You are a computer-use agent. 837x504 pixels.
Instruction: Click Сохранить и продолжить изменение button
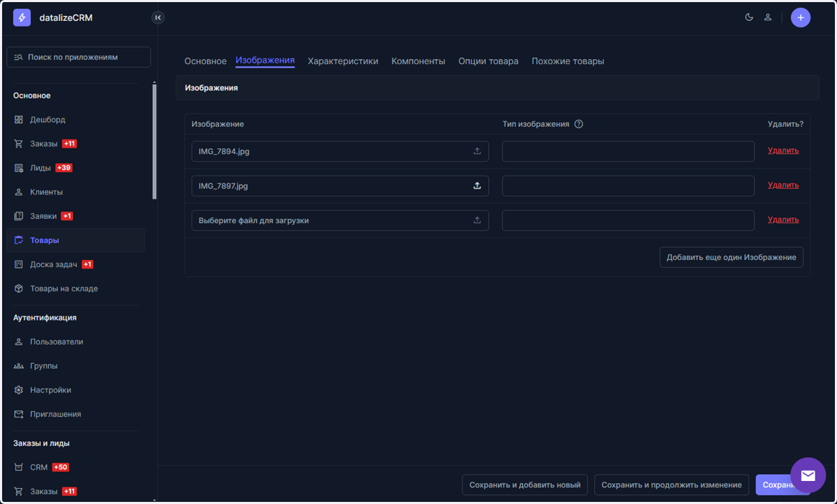click(x=672, y=485)
